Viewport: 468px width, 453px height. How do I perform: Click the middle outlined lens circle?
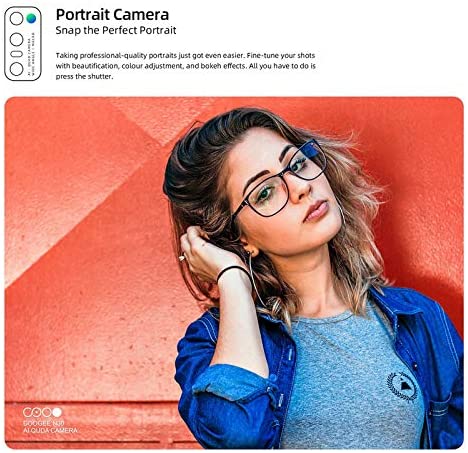click(x=16, y=39)
